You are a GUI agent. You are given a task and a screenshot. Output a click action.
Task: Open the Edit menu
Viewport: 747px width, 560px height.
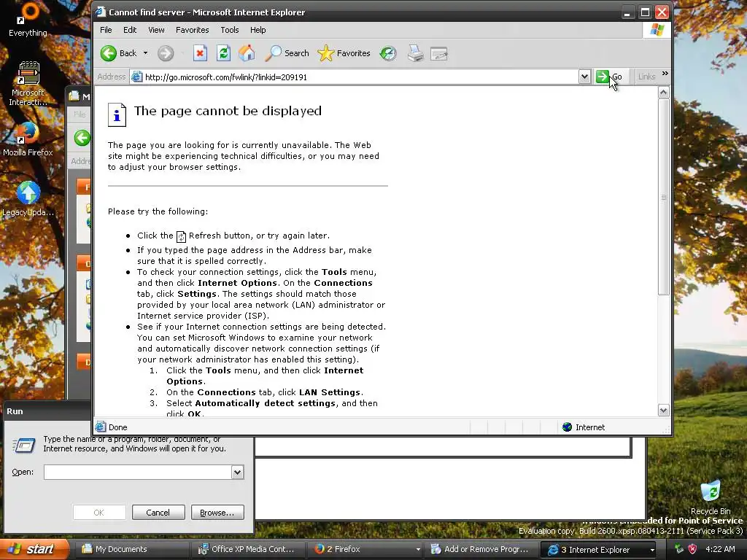130,30
